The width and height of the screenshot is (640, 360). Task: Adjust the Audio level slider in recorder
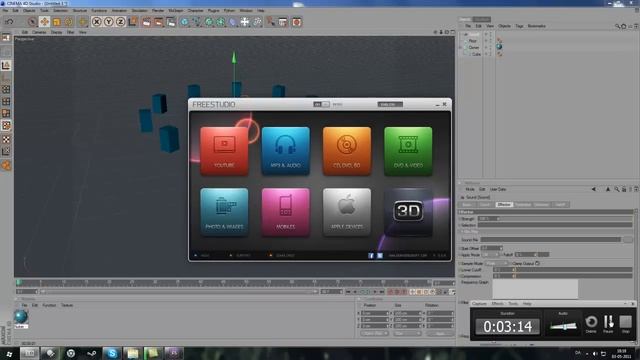[563, 326]
